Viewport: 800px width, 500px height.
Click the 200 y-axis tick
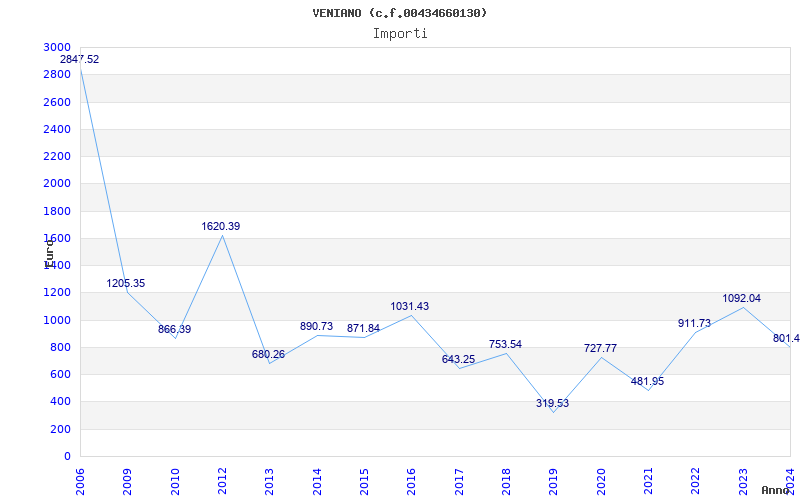click(x=60, y=430)
